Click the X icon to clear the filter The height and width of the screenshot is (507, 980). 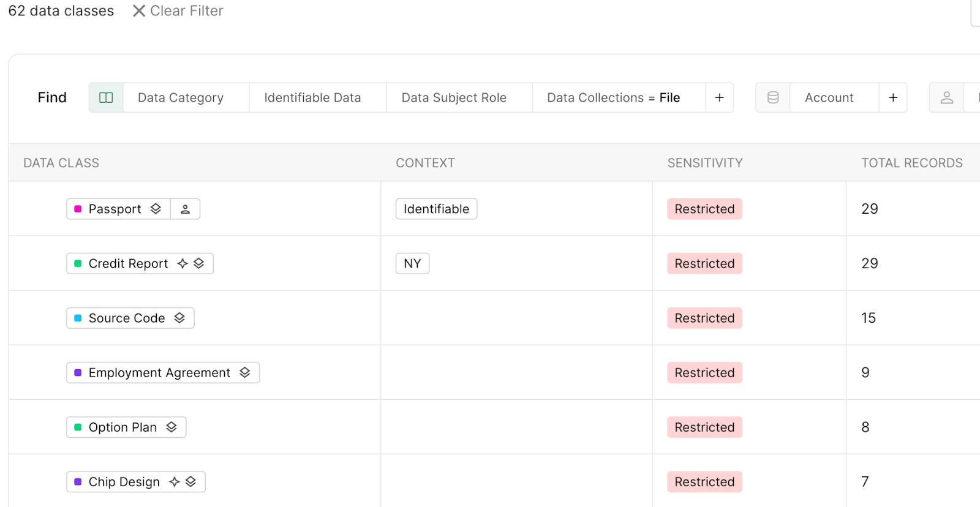(x=139, y=11)
